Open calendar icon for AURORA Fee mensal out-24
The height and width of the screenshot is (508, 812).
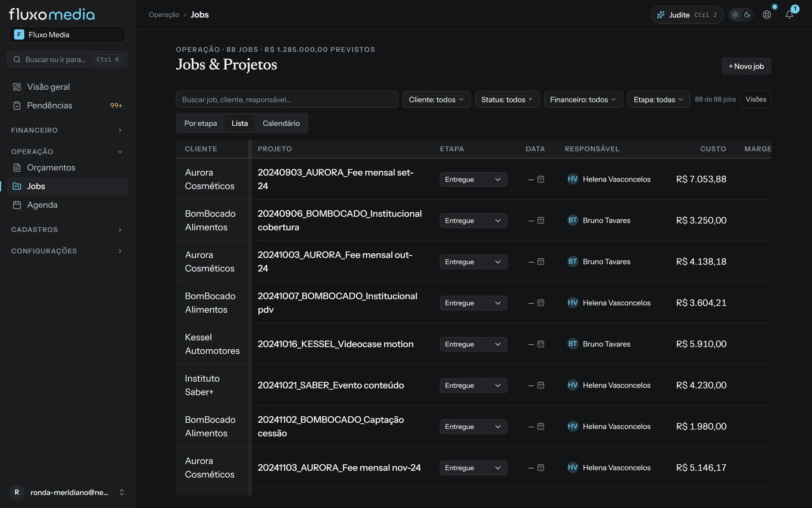pyautogui.click(x=540, y=262)
